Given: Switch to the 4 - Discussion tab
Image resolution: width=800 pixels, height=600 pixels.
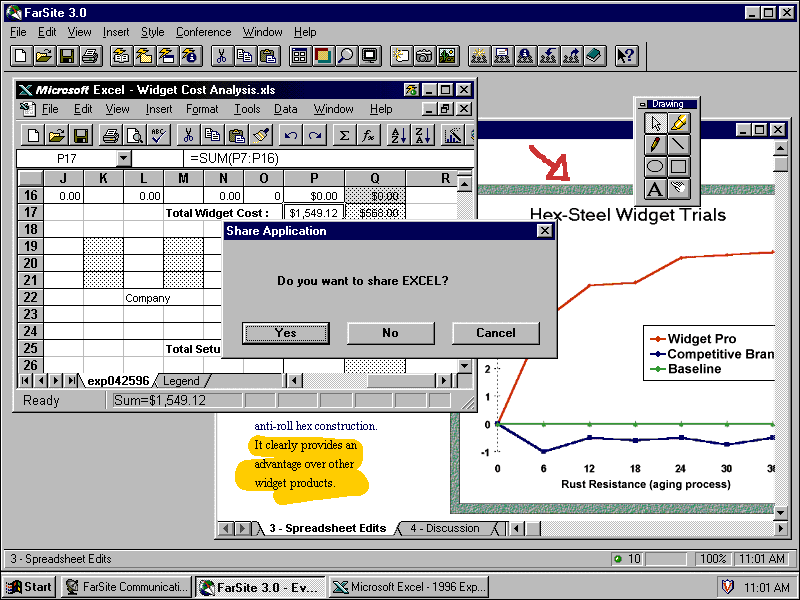Looking at the screenshot, I should (x=445, y=529).
